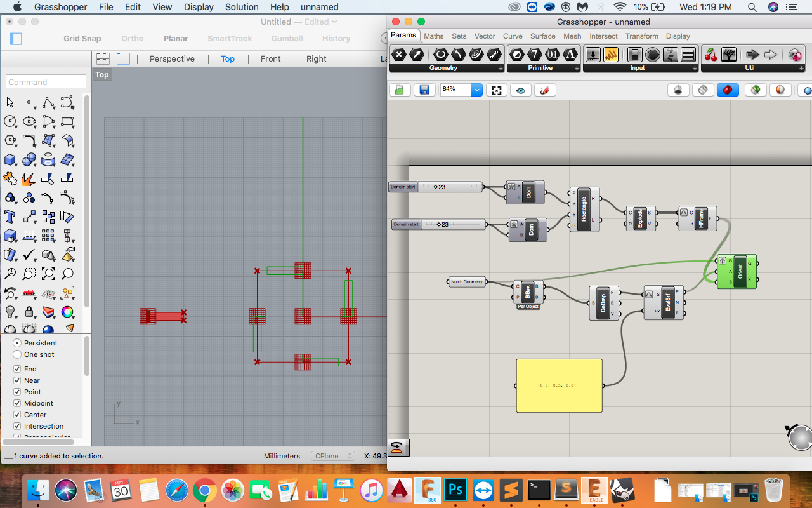Click the upper Domain start number slider
The width and height of the screenshot is (812, 508).
435,187
